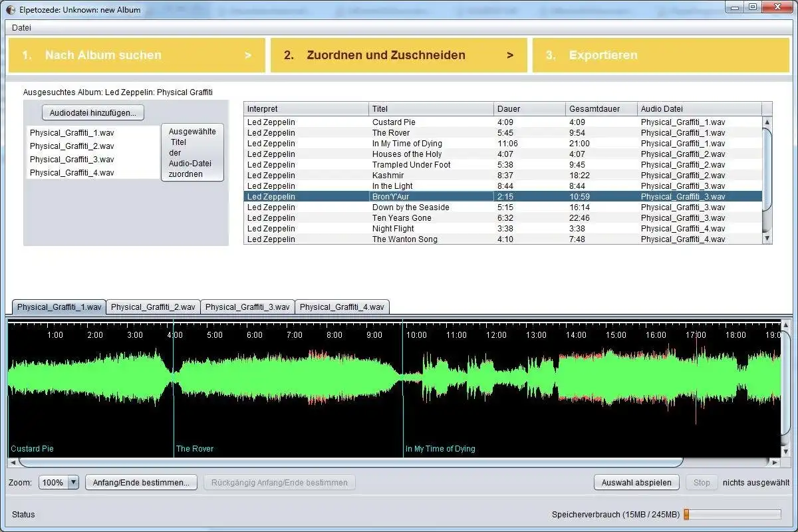Click the 5:00 mark on timeline ruler
Image resolution: width=798 pixels, height=532 pixels.
pos(215,335)
